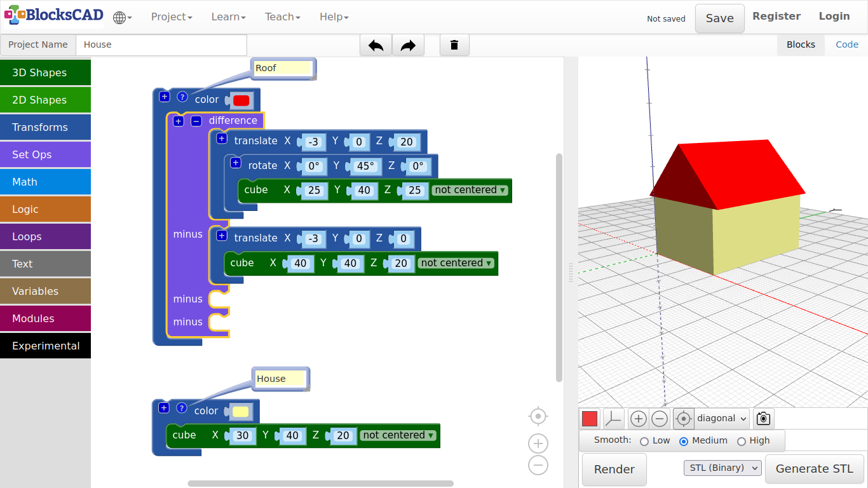The image size is (868, 488).
Task: Click the trash delete icon
Action: (454, 45)
